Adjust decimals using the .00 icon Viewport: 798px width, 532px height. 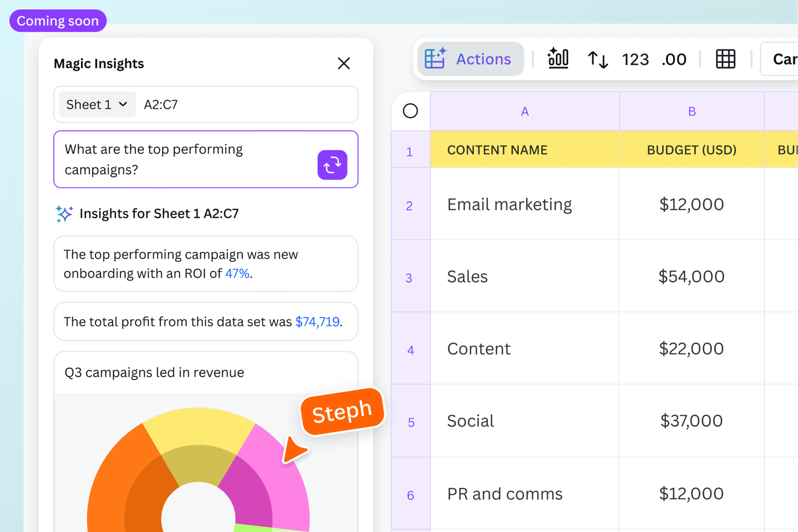point(674,60)
